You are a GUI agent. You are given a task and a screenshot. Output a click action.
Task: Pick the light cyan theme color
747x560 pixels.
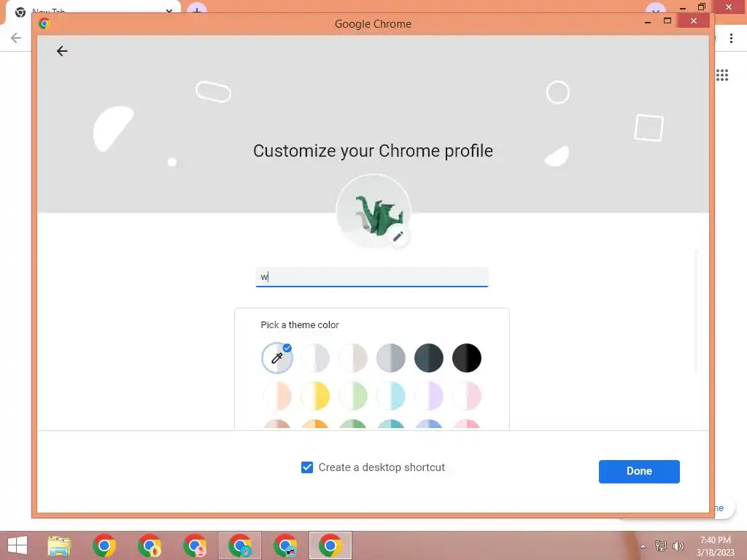pos(391,396)
